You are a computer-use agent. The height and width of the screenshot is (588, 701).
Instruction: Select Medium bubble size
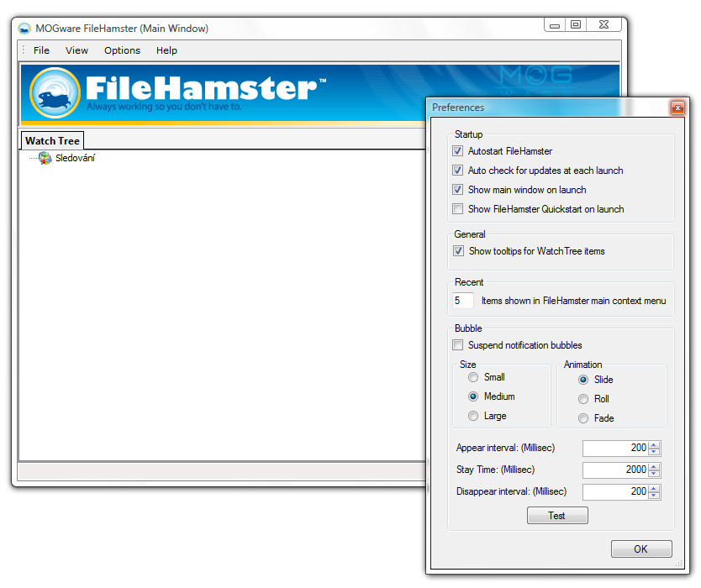click(473, 396)
